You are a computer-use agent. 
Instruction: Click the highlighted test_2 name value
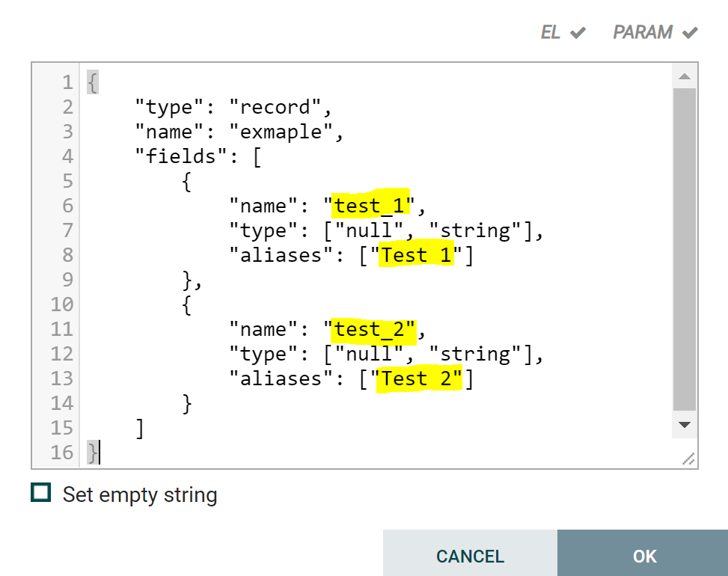[x=369, y=329]
